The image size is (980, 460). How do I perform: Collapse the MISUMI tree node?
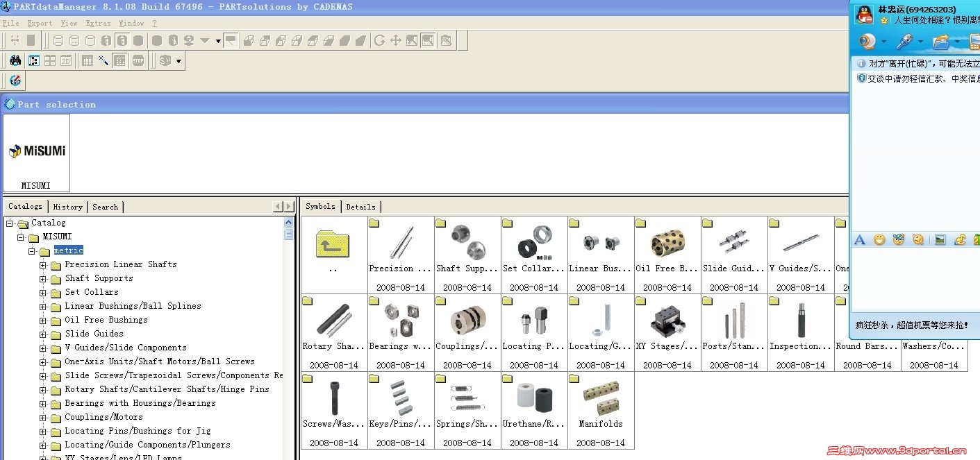pyautogui.click(x=21, y=237)
